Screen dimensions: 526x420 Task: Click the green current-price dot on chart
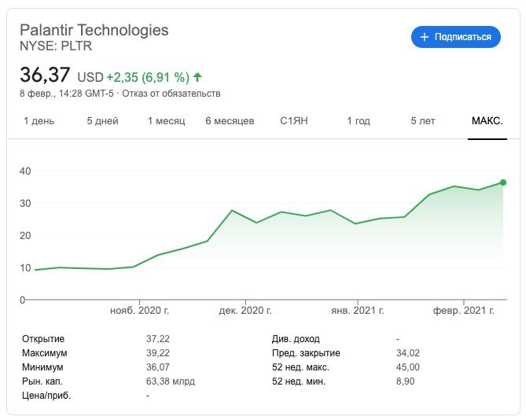pos(503,182)
